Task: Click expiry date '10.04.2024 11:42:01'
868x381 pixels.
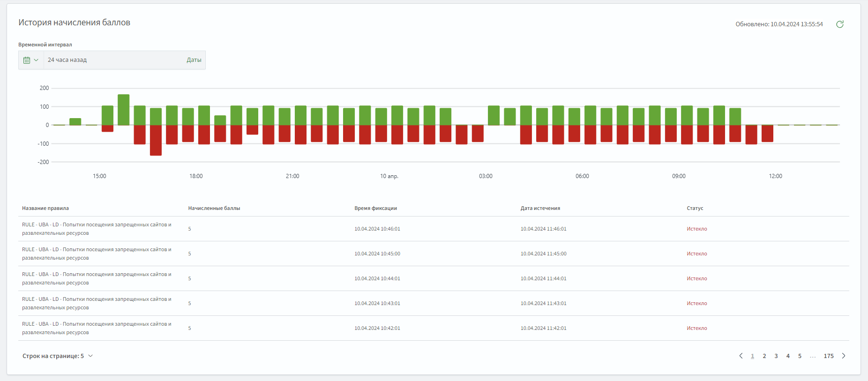Action: (x=543, y=328)
